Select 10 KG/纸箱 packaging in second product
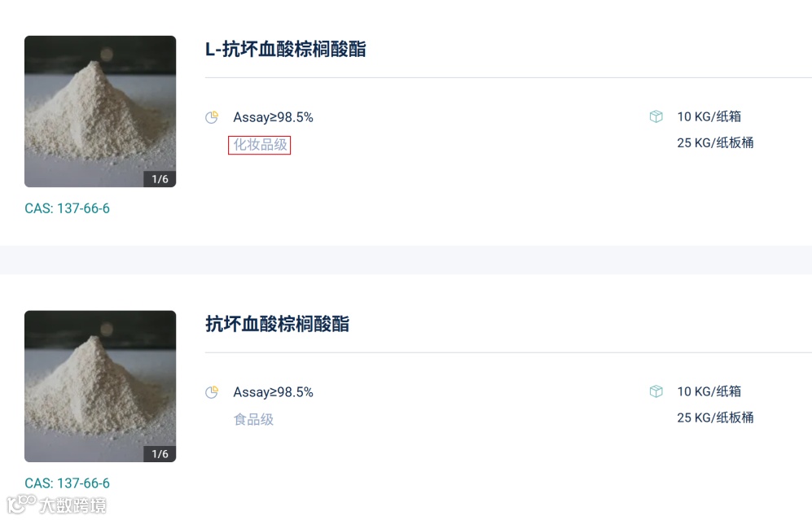Screen dimensions: 812x520 click(x=709, y=391)
